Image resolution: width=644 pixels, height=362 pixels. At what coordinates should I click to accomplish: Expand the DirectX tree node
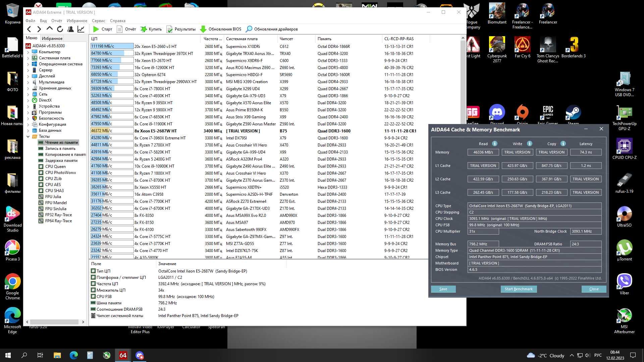[28, 100]
